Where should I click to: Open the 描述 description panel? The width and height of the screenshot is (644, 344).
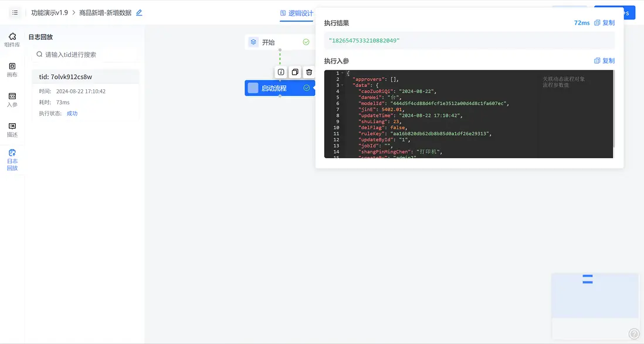12,130
